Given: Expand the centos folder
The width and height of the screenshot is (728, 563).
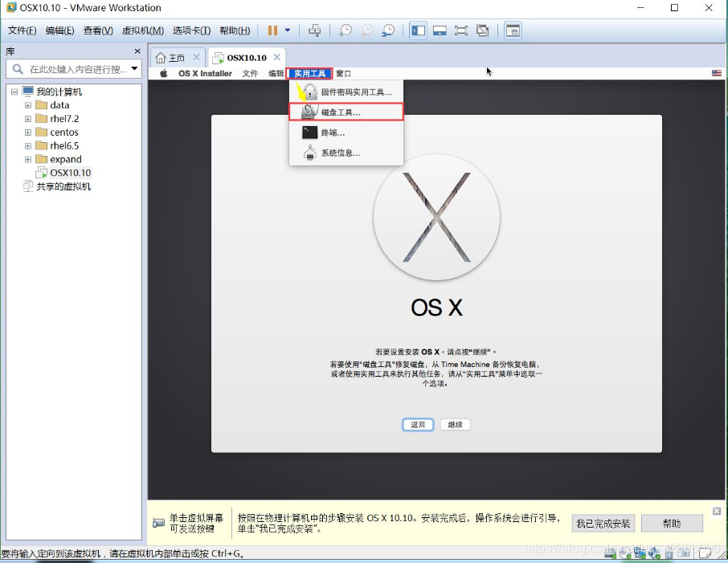Looking at the screenshot, I should 28,133.
